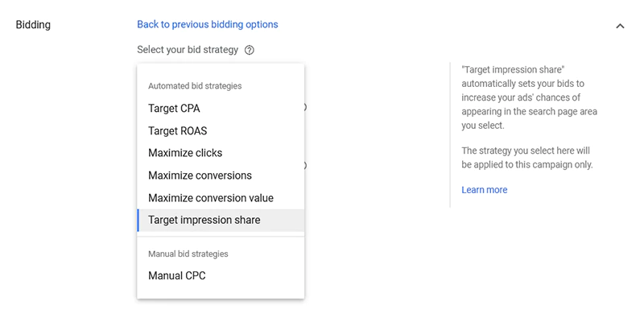Go back to previous bidding options
The image size is (644, 322).
(208, 24)
